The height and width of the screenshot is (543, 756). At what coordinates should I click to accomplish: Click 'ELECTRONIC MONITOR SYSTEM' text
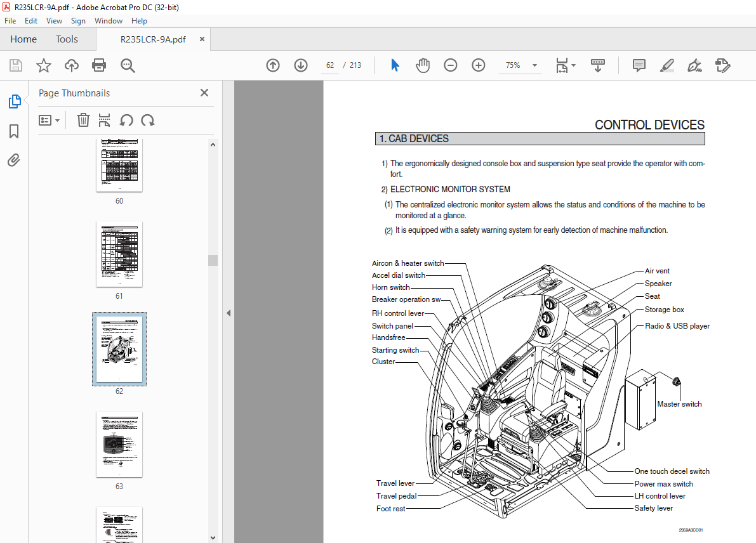click(450, 189)
